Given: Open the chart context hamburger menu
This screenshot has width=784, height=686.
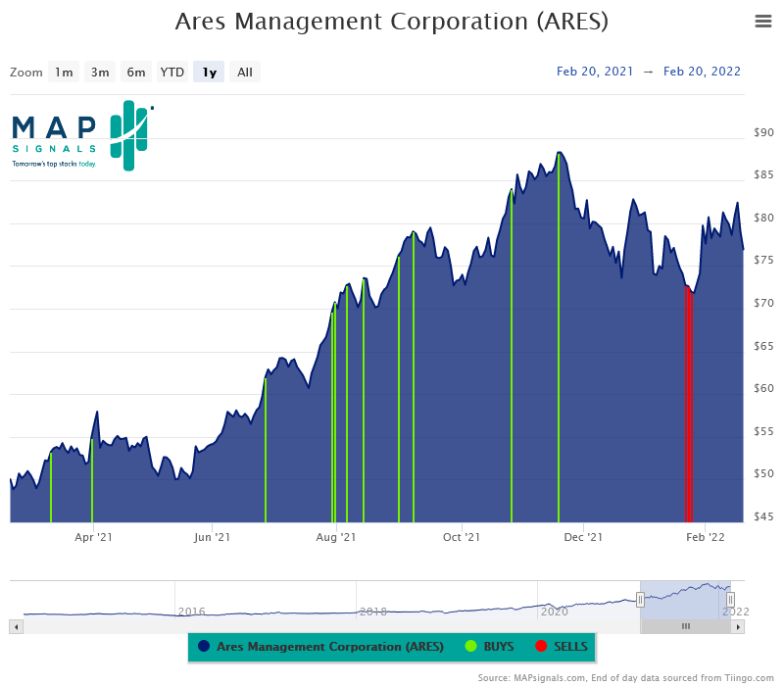Looking at the screenshot, I should [763, 21].
